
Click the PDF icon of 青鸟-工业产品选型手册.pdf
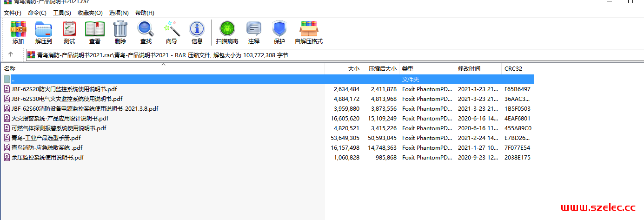tap(7, 138)
